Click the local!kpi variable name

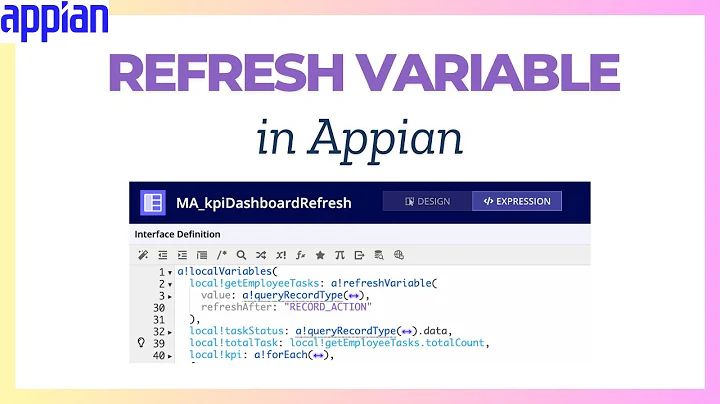coord(215,354)
